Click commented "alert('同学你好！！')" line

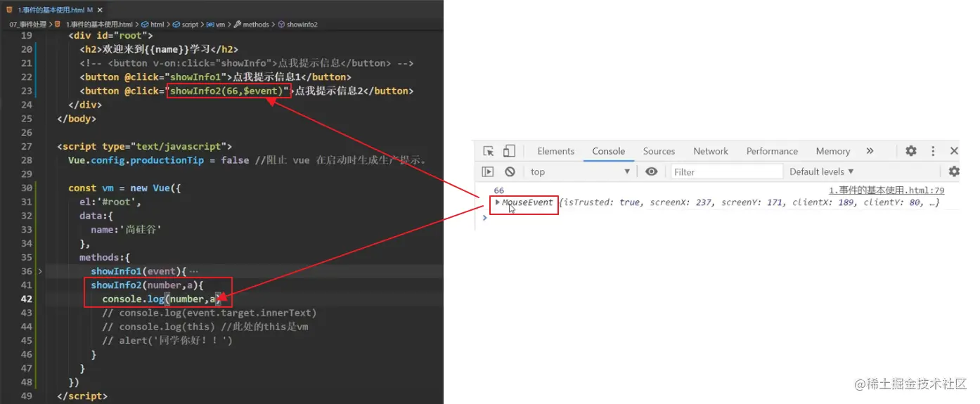pyautogui.click(x=167, y=340)
